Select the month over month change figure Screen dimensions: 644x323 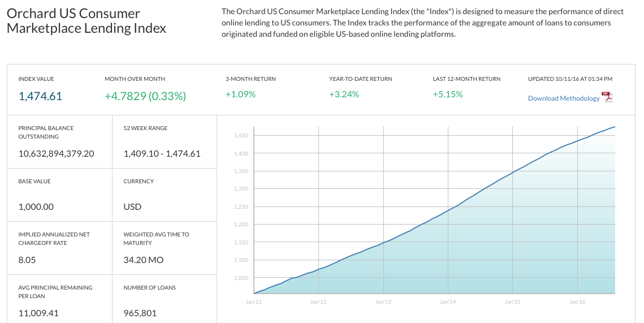(x=145, y=96)
